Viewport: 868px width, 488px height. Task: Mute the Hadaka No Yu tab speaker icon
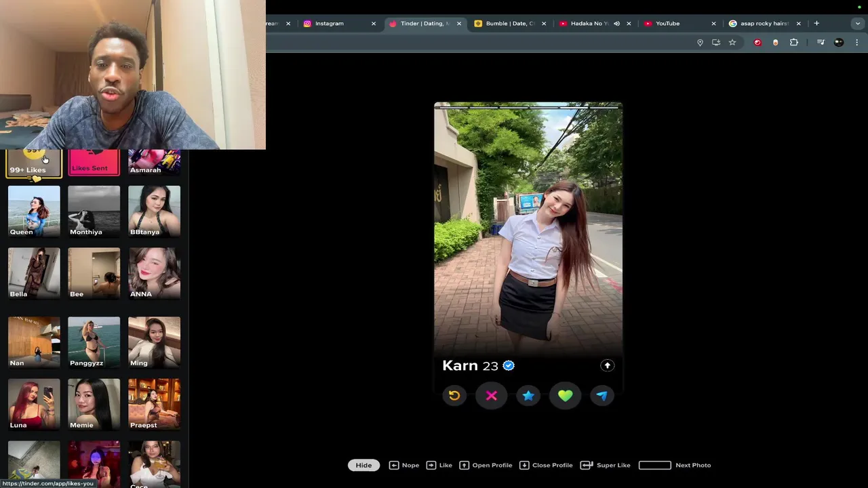click(616, 23)
